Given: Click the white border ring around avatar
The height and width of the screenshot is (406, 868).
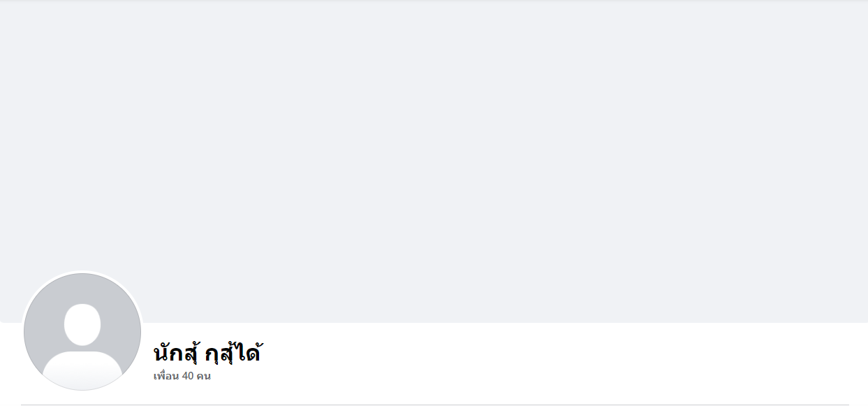Looking at the screenshot, I should tap(82, 271).
